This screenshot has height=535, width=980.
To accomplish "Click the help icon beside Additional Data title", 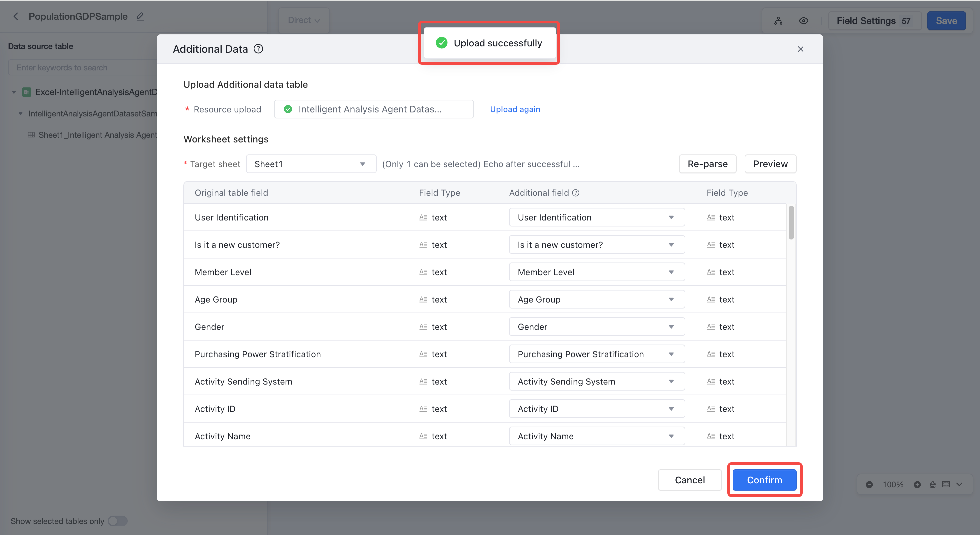I will [258, 49].
